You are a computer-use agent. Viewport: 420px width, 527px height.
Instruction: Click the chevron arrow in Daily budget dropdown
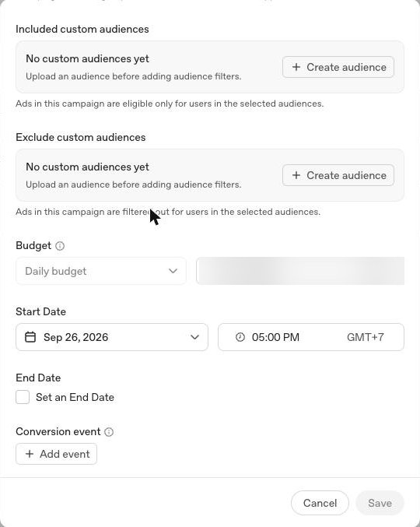(173, 271)
